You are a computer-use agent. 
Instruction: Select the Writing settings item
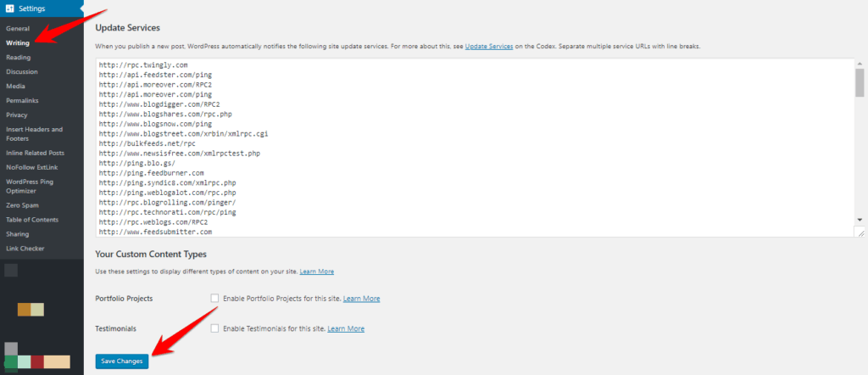(18, 42)
